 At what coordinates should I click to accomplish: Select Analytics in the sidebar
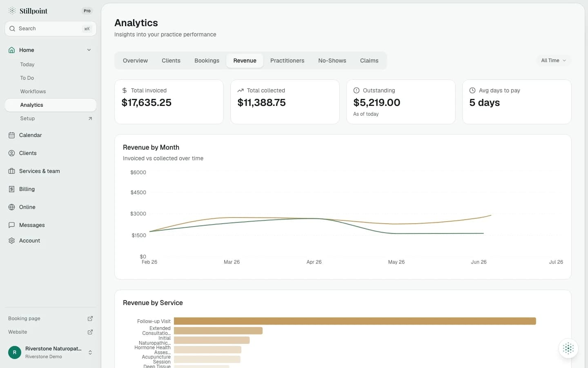(x=51, y=105)
